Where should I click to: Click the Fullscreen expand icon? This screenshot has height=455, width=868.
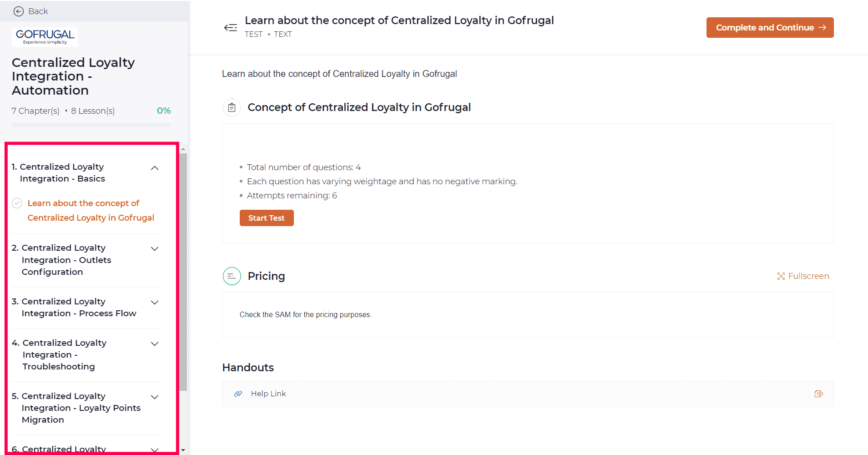point(781,276)
